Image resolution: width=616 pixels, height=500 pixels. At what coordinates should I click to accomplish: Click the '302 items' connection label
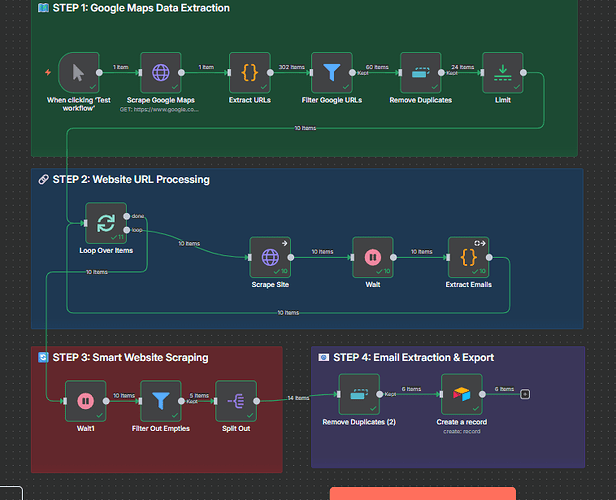pyautogui.click(x=292, y=67)
